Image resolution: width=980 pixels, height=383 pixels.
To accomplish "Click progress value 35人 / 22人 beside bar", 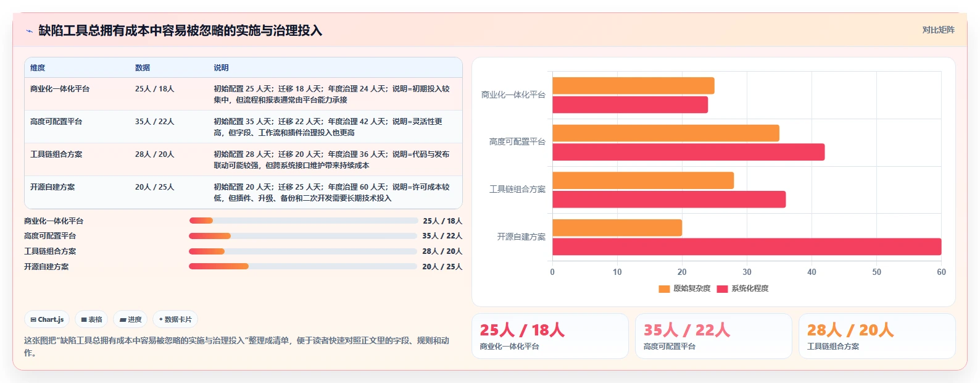I will [442, 236].
